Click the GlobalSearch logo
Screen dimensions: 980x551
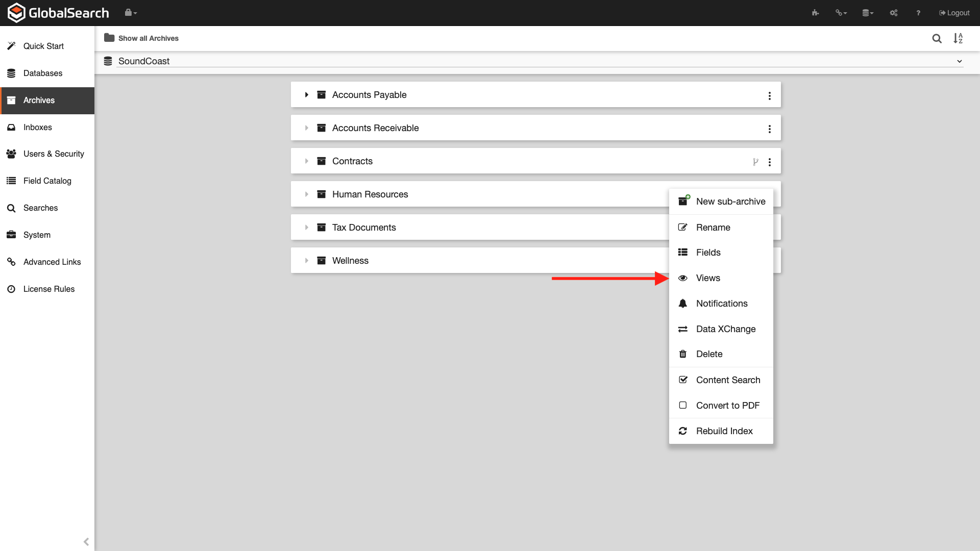59,13
